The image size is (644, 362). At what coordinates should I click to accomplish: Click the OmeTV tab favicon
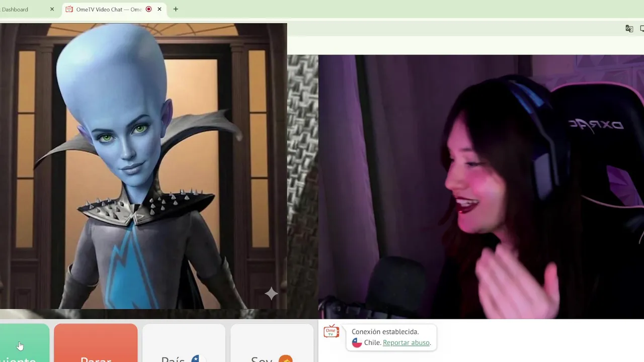tap(69, 9)
